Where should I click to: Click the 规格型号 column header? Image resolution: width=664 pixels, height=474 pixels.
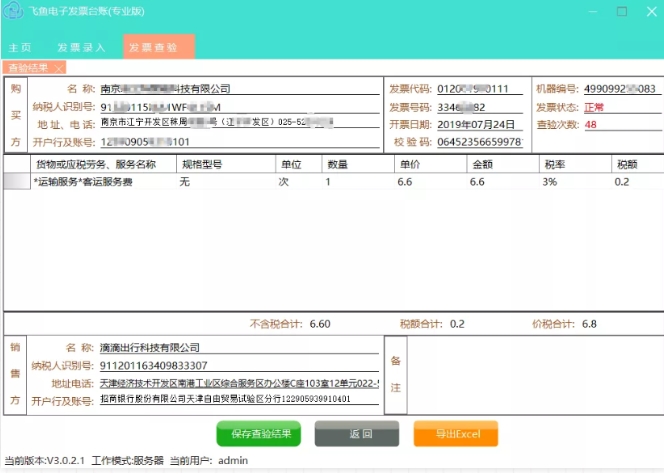[x=226, y=164]
